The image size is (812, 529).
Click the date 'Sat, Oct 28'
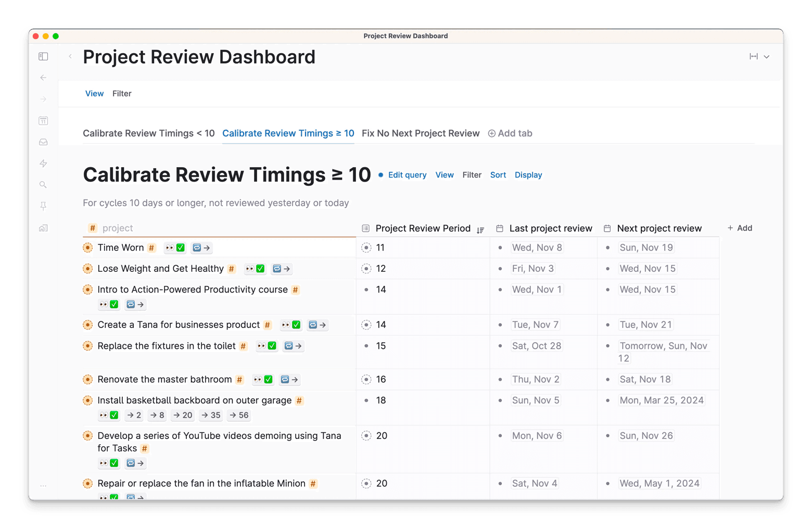(537, 346)
